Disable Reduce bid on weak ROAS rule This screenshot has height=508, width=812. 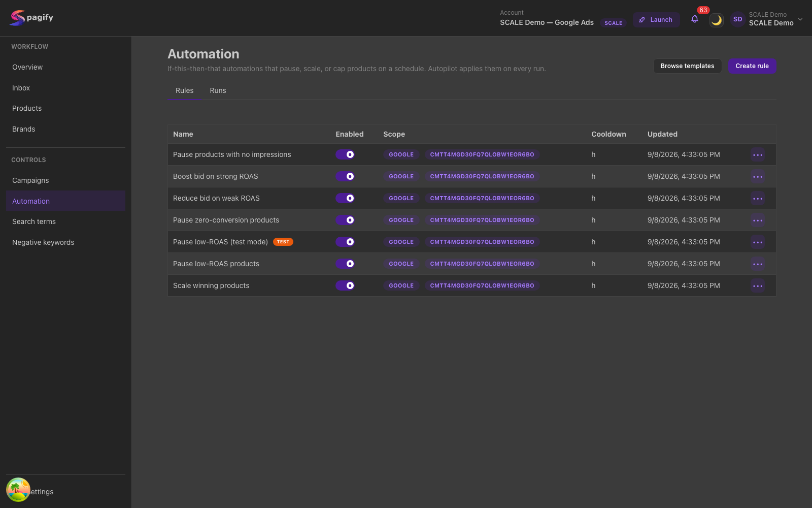click(x=345, y=198)
